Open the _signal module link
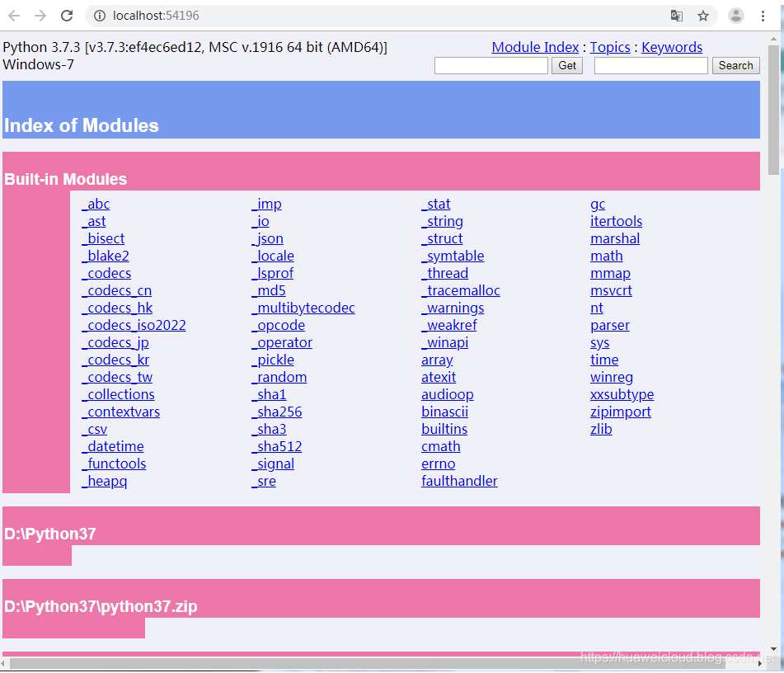 click(273, 464)
